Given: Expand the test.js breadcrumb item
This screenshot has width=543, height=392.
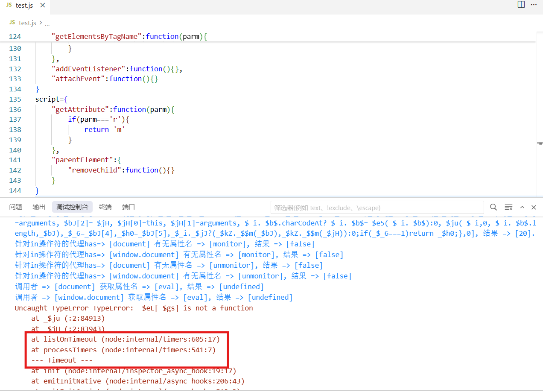Looking at the screenshot, I should (x=27, y=23).
